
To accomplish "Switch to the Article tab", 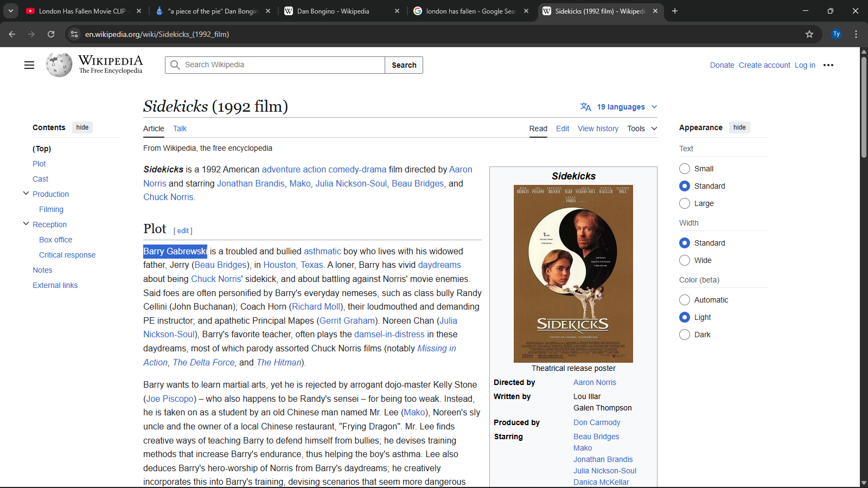I will click(x=154, y=129).
